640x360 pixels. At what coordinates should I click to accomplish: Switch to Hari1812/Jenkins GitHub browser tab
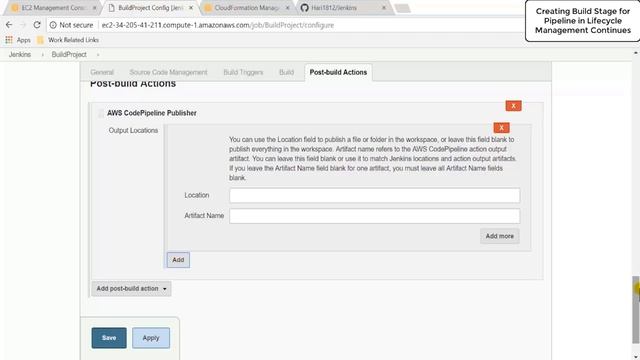(343, 8)
